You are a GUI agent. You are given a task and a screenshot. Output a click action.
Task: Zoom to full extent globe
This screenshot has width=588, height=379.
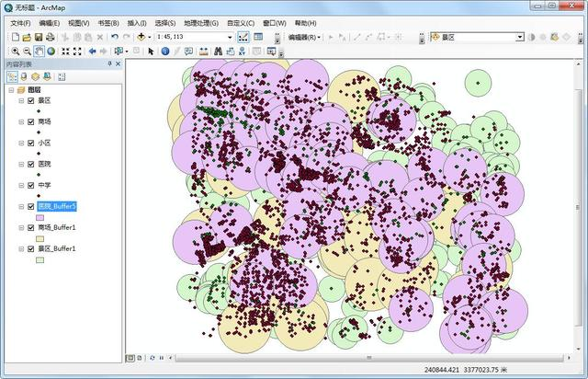(x=51, y=52)
